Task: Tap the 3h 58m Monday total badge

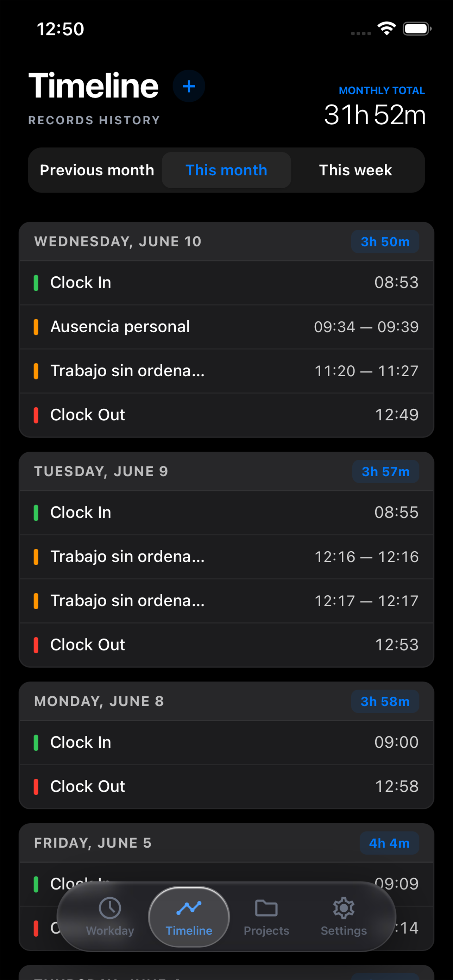Action: tap(385, 701)
